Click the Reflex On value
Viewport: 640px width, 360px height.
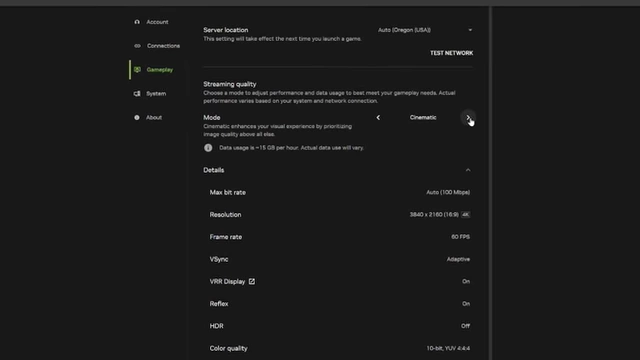point(466,304)
